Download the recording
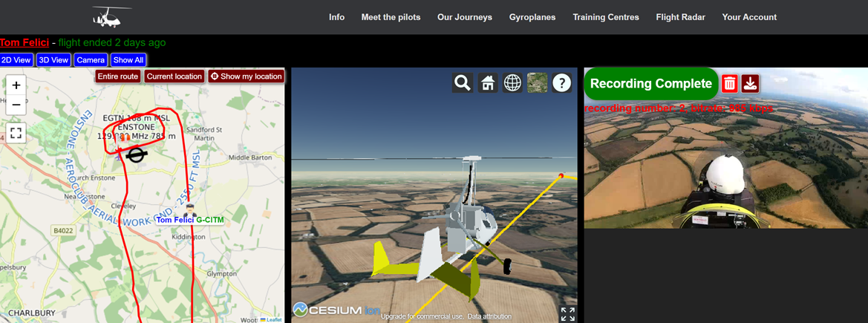This screenshot has width=868, height=323. [750, 84]
